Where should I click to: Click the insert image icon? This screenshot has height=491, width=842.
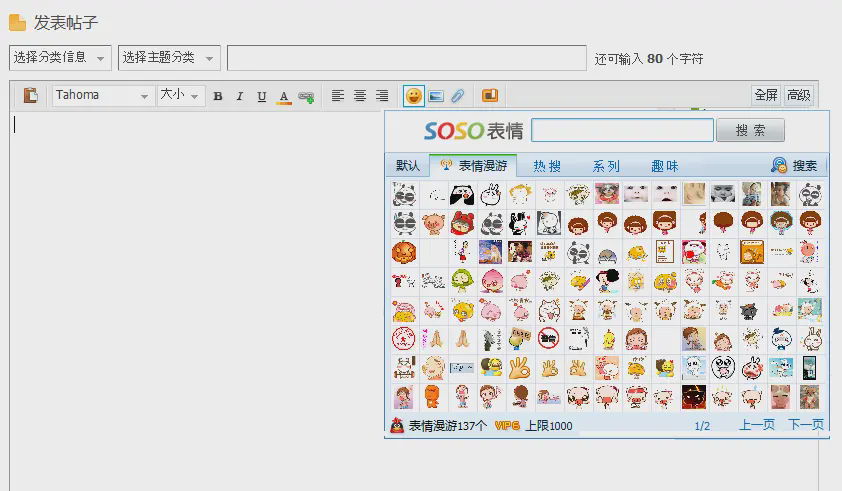click(x=436, y=96)
